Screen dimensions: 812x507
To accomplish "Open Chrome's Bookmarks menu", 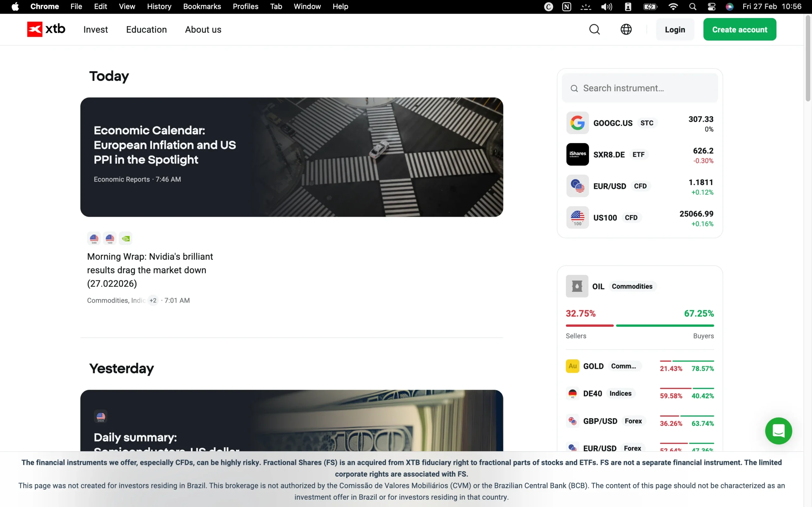I will 202,6.
